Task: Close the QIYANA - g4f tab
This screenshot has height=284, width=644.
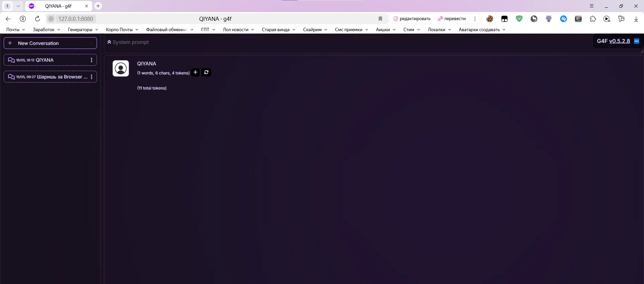Action: pos(87,6)
